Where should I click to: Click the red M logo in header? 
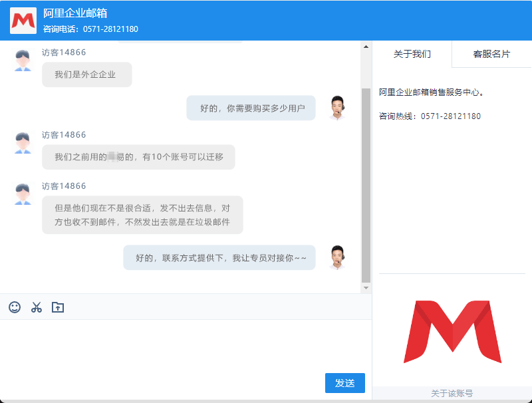pos(23,21)
